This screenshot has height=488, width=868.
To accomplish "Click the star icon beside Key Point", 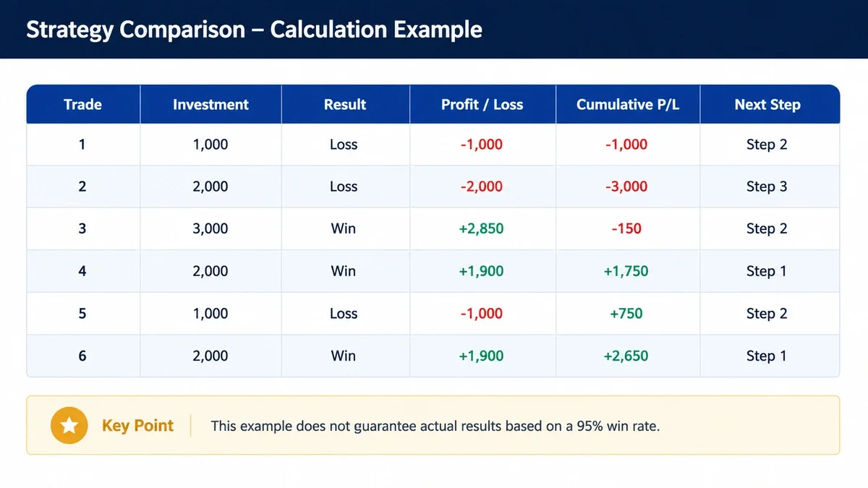I will (x=69, y=425).
